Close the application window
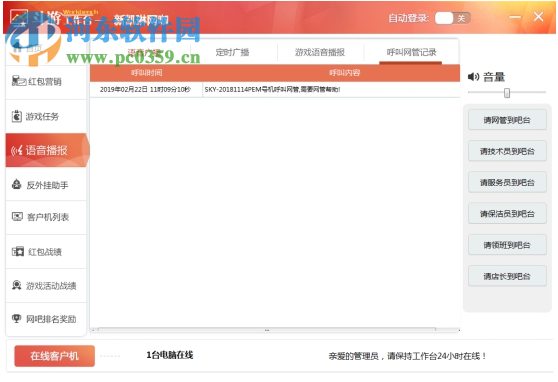The height and width of the screenshot is (382, 558). (x=538, y=16)
